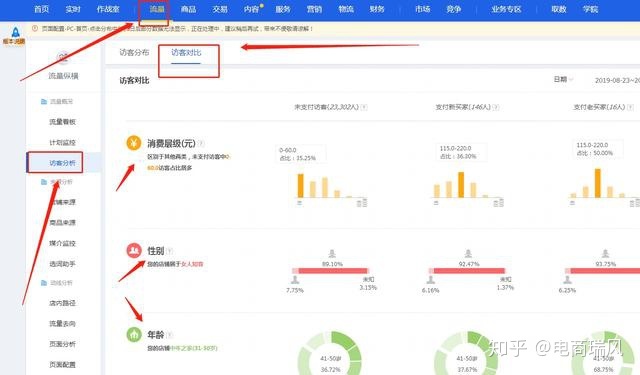This screenshot has width=640, height=375.
Task: Open the 取数 navigation tab
Action: (x=559, y=9)
